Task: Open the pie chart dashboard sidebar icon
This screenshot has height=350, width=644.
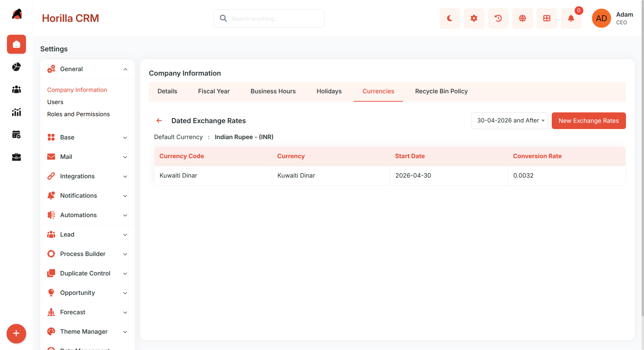Action: [16, 67]
